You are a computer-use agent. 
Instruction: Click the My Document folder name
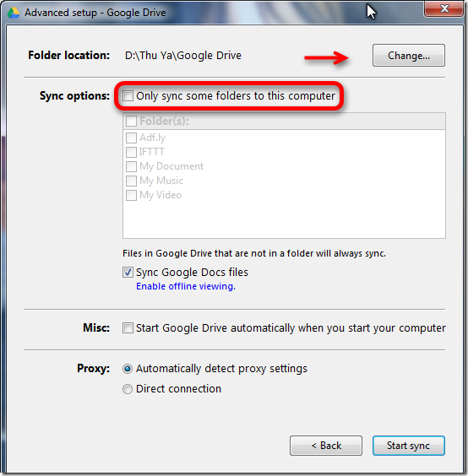[171, 166]
